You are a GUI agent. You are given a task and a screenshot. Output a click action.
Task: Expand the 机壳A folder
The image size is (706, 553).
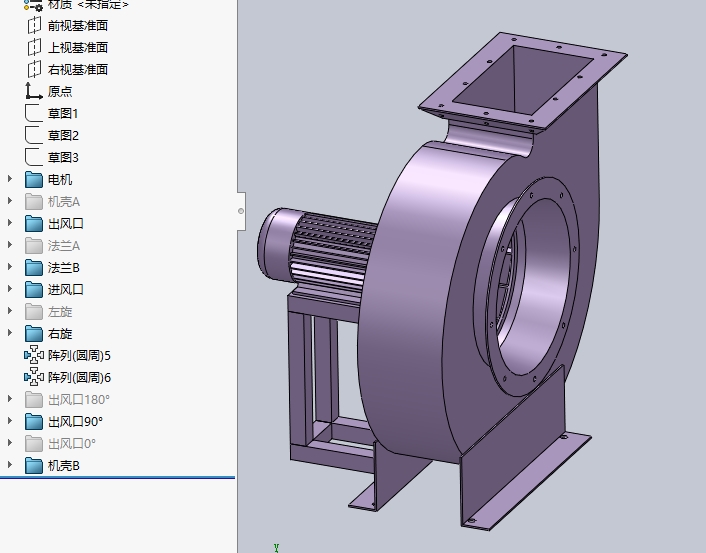(10, 201)
